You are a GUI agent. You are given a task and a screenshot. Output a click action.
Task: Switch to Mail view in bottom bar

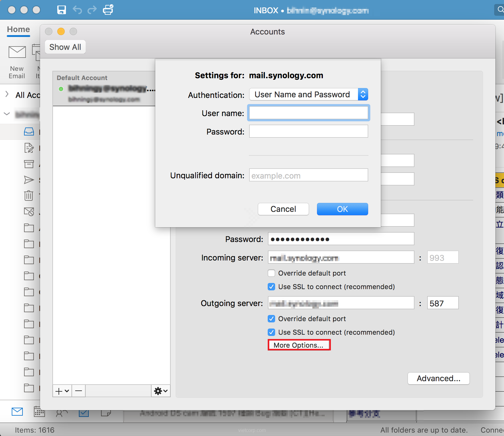tap(17, 411)
